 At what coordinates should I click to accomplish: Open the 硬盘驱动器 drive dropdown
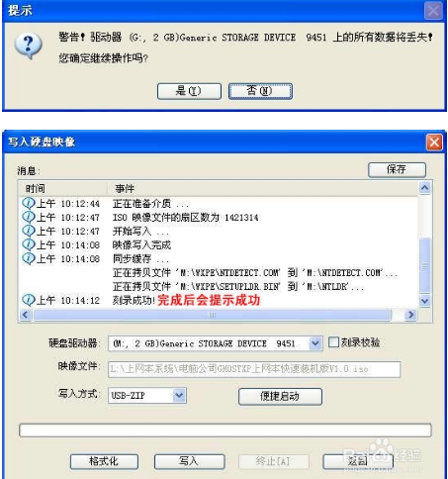[x=314, y=343]
